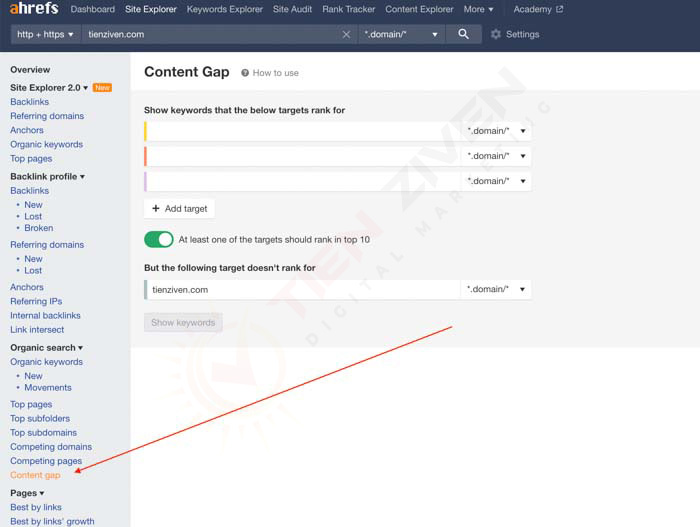Click the tienziven.com excluded target field
This screenshot has height=527, width=700.
pos(304,289)
